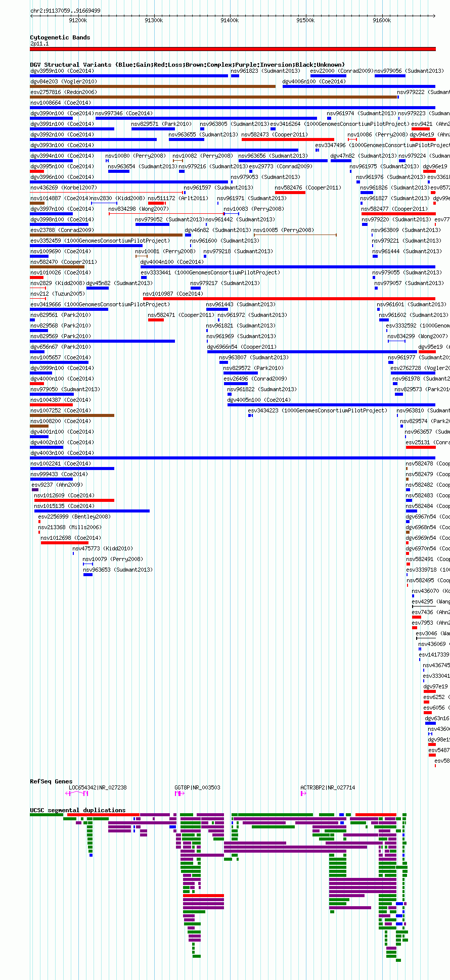Screen dimensions: 450x980
Task: Select the 2p11.1 cytogenetic band bar
Action: [233, 49]
